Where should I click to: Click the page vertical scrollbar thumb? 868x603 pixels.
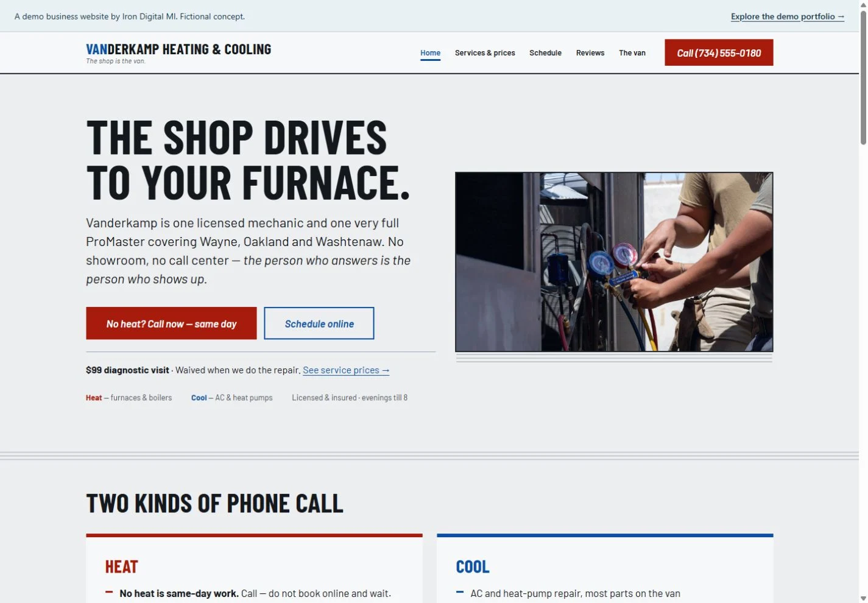[863, 78]
